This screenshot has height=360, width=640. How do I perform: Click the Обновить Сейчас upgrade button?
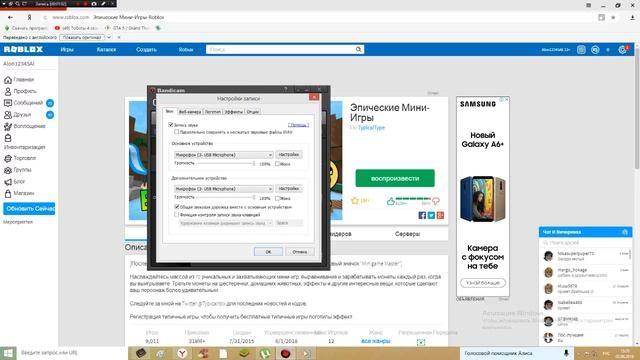tap(29, 209)
